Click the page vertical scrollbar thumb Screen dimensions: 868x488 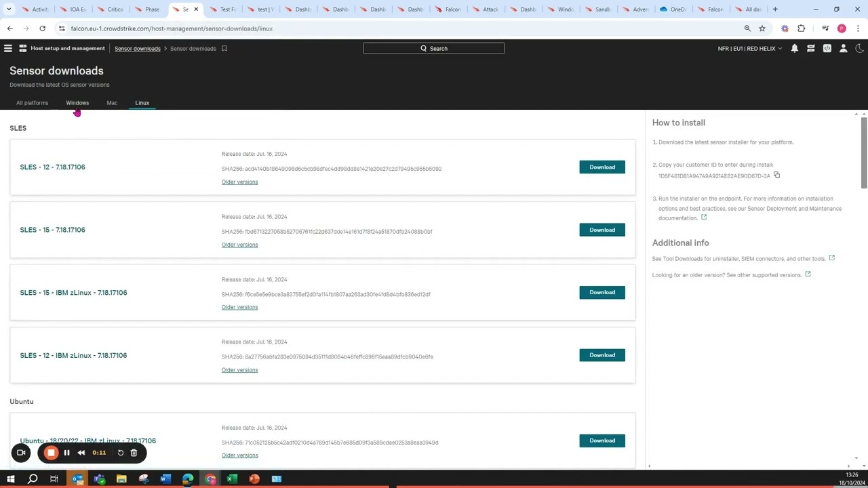tap(863, 153)
